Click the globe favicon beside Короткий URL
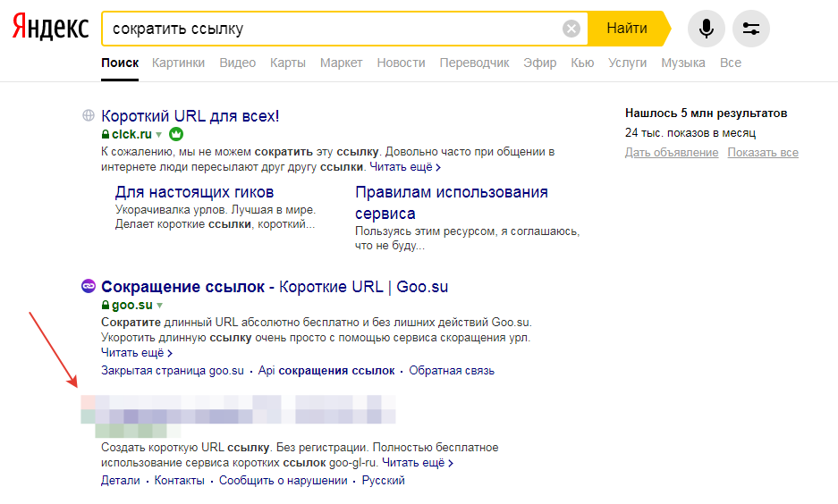Viewport: 838px width, 504px height. click(89, 115)
